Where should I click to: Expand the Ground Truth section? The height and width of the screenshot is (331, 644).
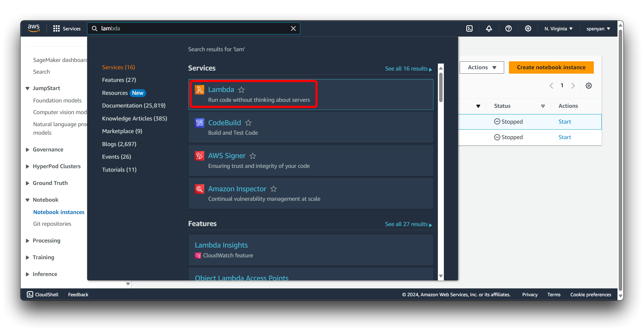27,183
